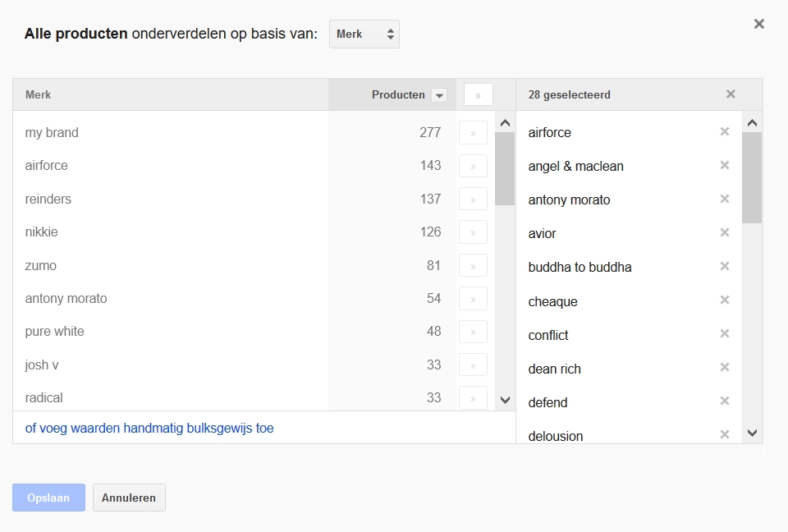Remove delousion from the selected list

[x=724, y=434]
